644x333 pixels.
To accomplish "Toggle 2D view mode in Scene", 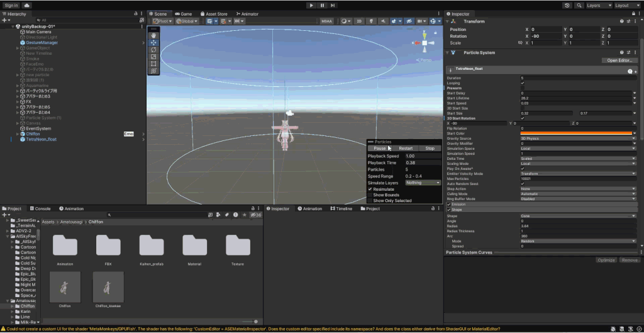I will (x=359, y=21).
